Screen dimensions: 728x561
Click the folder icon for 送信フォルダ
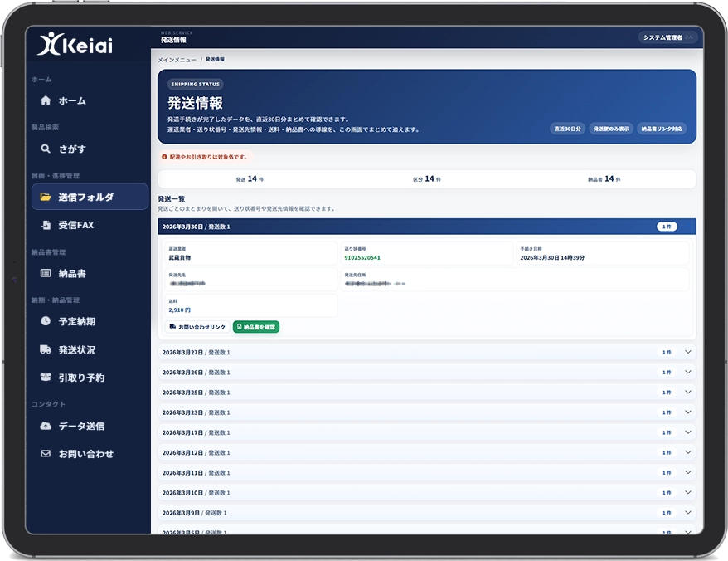click(46, 197)
